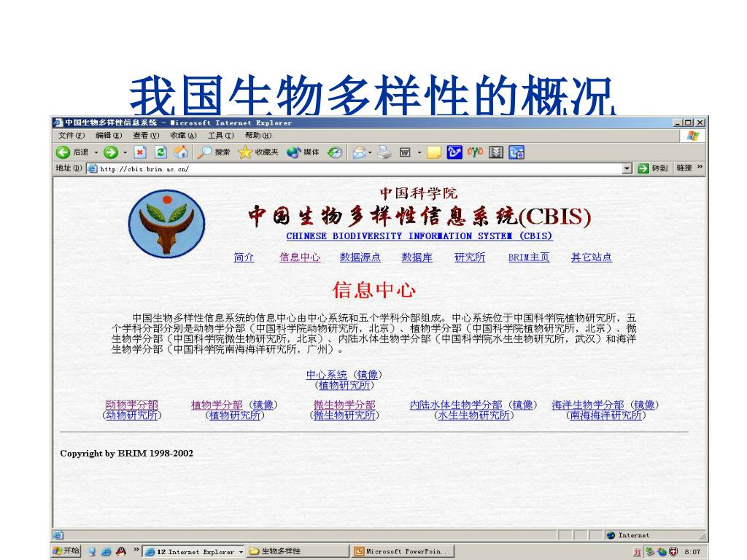
Task: Click the red Chinese-character tray icon
Action: 637,552
